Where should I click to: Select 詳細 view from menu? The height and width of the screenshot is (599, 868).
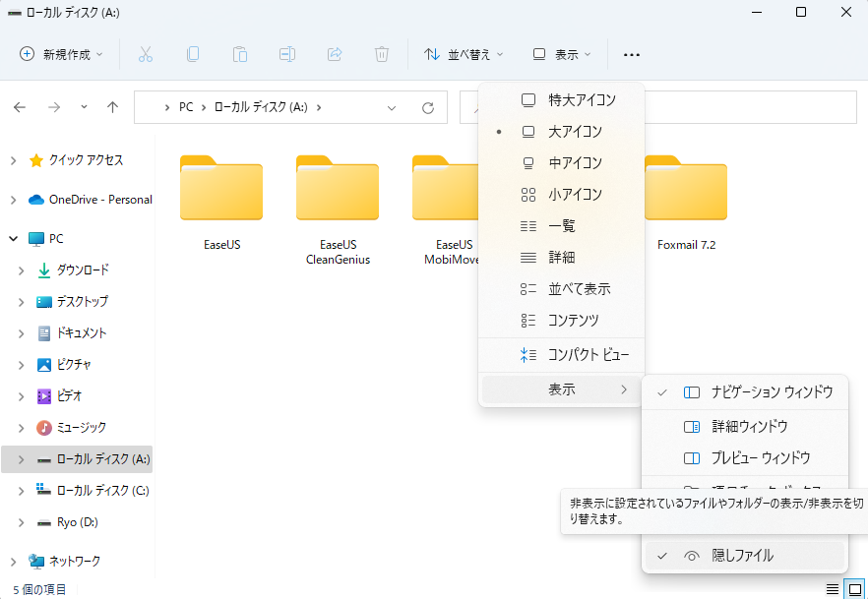[x=561, y=258]
